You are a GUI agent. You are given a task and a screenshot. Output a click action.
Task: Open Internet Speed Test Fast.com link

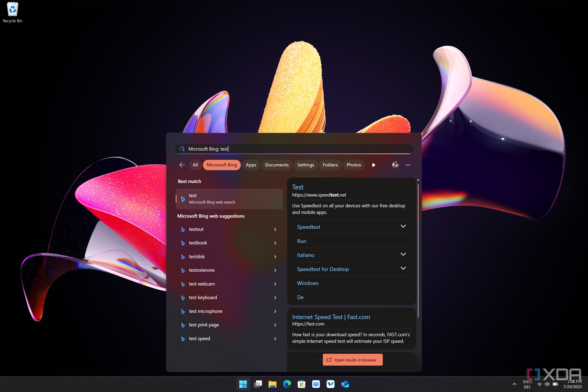(x=331, y=317)
